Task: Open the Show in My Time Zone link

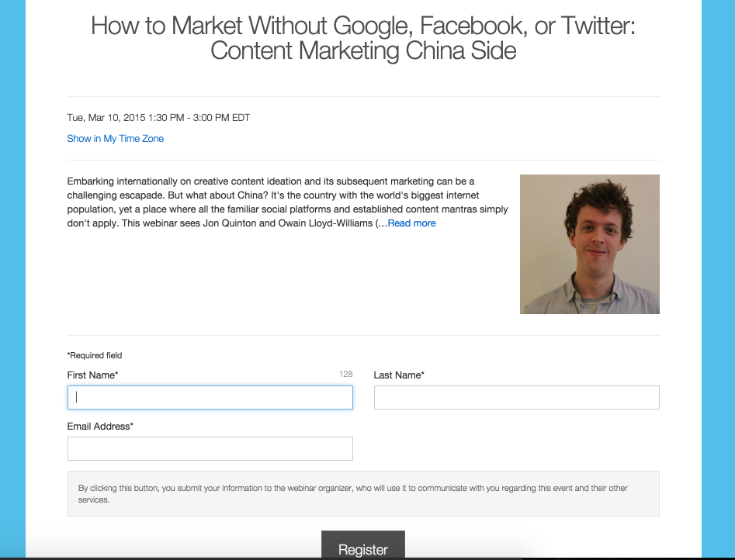Action: tap(116, 139)
